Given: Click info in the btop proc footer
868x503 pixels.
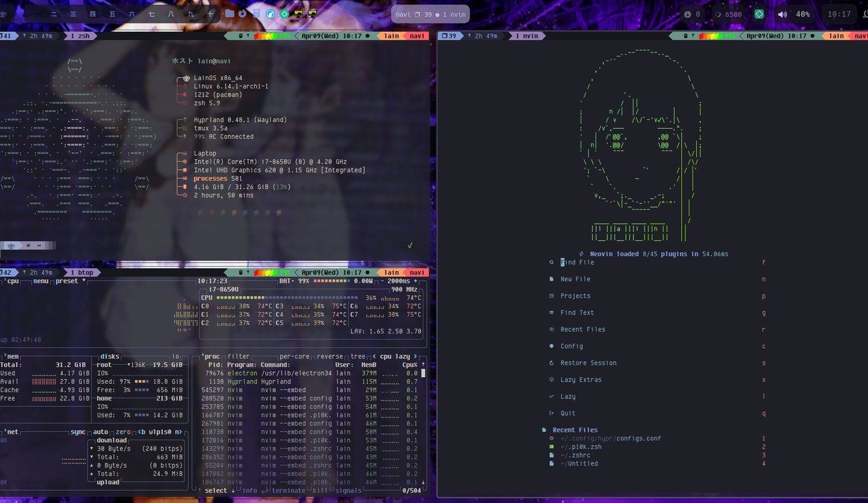Looking at the screenshot, I should click(250, 490).
